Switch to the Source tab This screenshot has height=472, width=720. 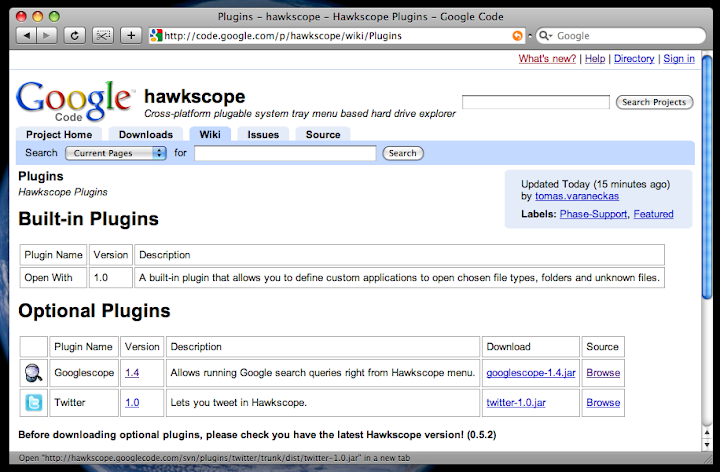tap(323, 135)
